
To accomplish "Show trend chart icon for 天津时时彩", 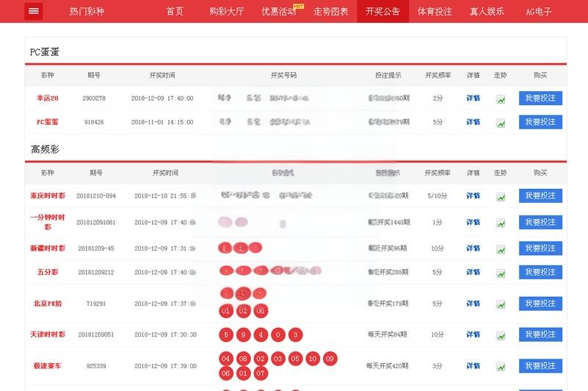I will [x=501, y=335].
